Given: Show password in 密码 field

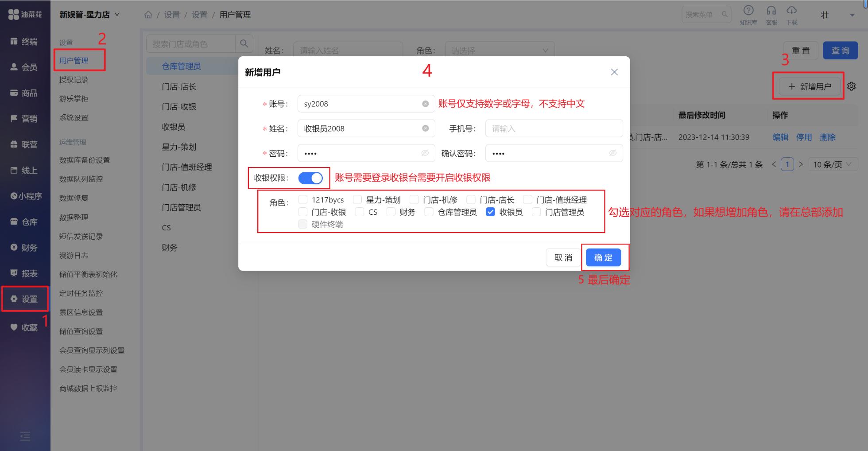Looking at the screenshot, I should click(x=425, y=153).
